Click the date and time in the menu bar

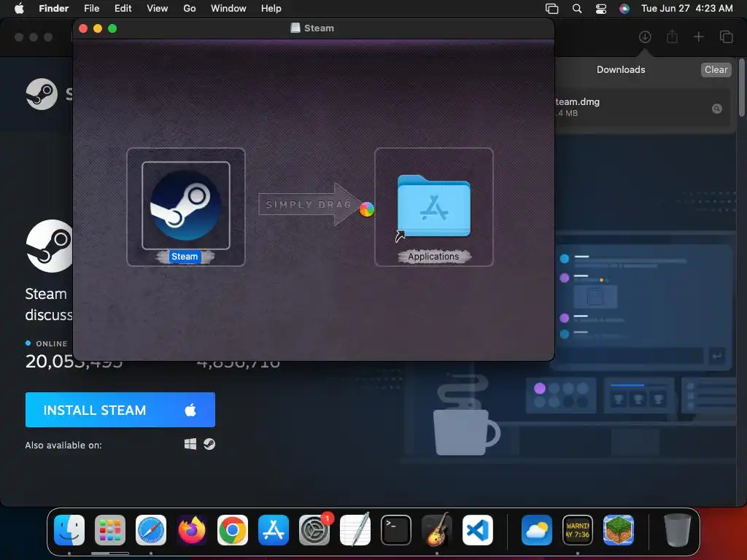[x=686, y=8]
